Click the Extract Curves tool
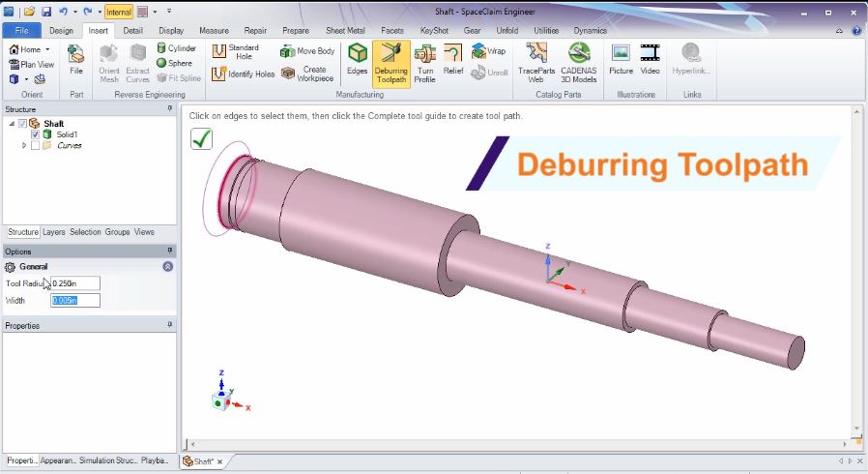The height and width of the screenshot is (474, 868). click(x=137, y=64)
